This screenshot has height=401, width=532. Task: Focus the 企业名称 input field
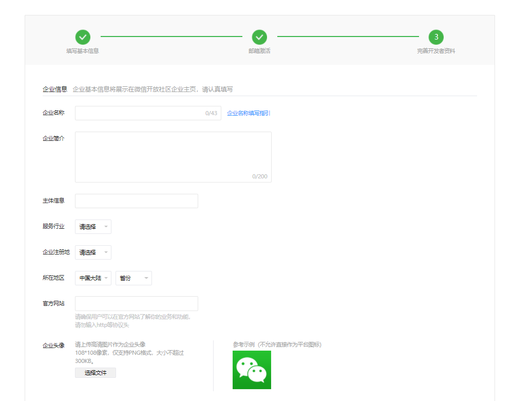point(139,113)
